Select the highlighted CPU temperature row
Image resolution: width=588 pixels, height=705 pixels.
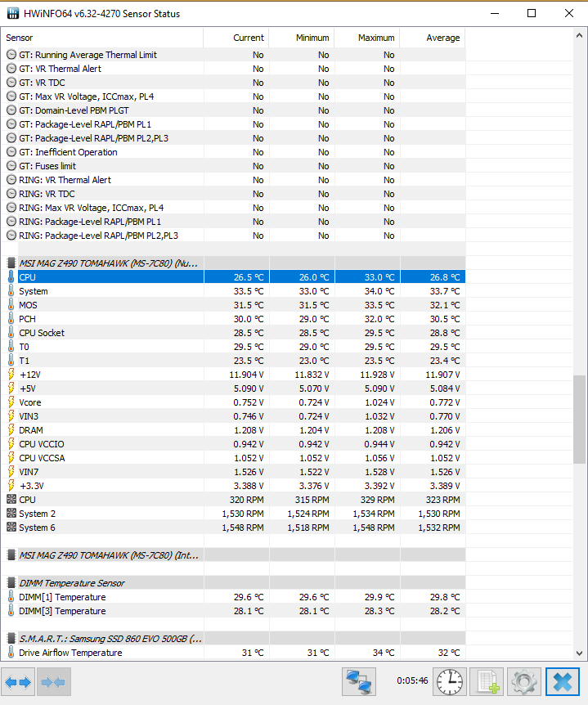tap(233, 277)
